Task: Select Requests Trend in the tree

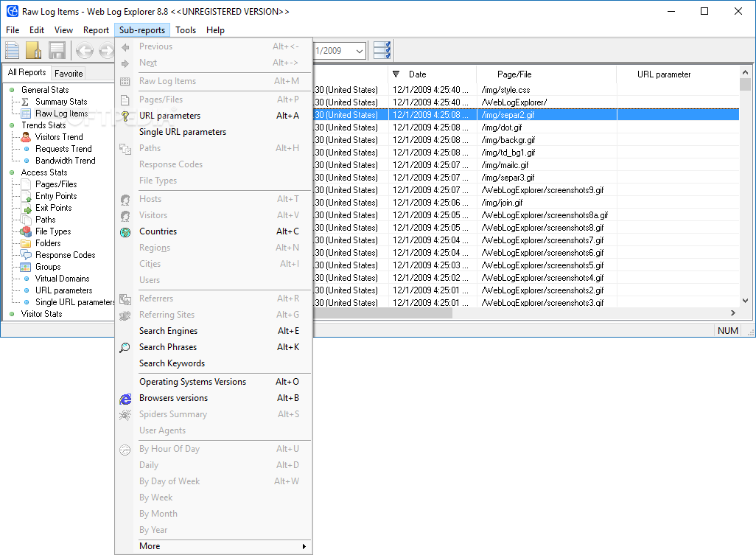Action: pyautogui.click(x=63, y=149)
